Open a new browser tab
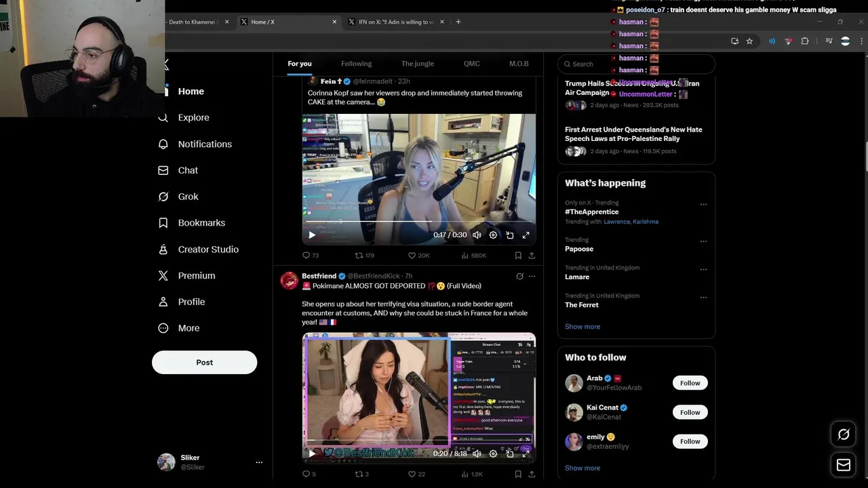Screen dimensions: 868x488 pos(458,22)
